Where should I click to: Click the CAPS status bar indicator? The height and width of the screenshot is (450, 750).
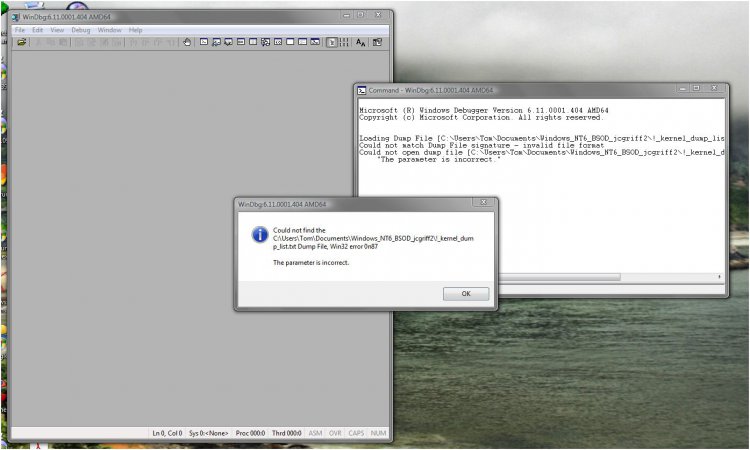pos(356,433)
